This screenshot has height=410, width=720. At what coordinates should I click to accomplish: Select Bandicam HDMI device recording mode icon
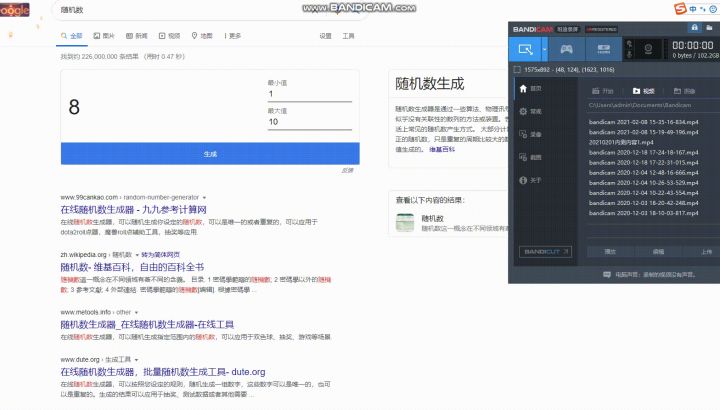603,49
